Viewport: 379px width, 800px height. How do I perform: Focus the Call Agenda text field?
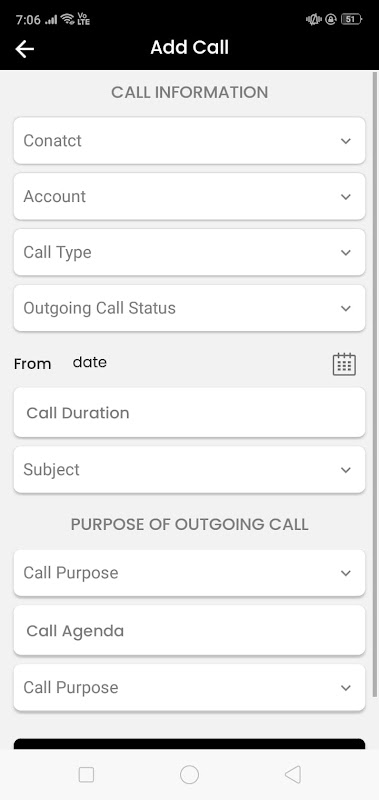click(x=189, y=631)
